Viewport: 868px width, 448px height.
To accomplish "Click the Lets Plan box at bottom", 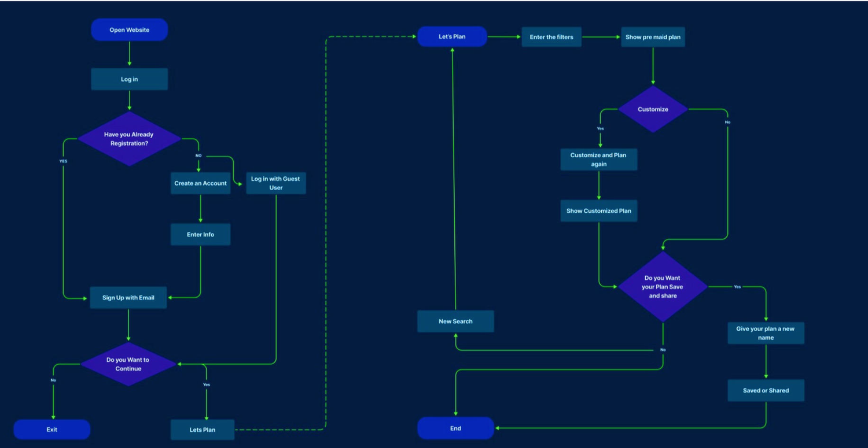I will (x=203, y=430).
